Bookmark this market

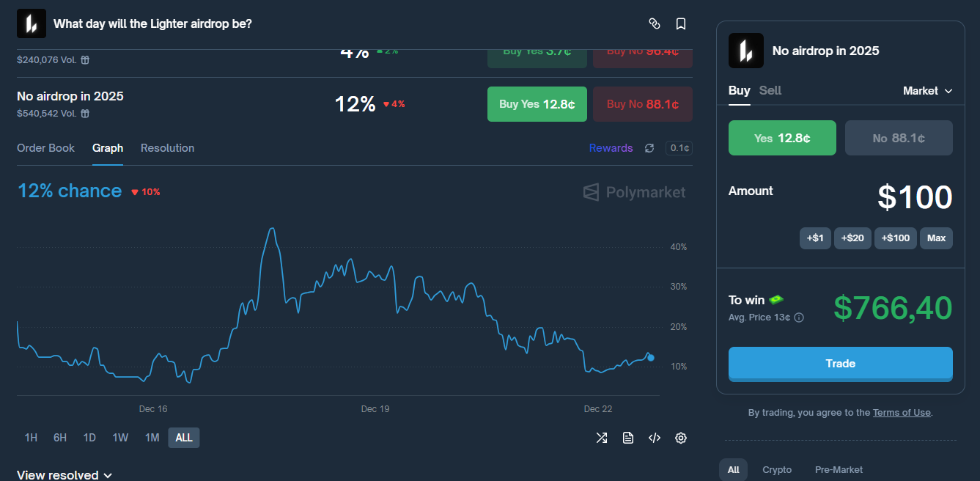pos(681,23)
